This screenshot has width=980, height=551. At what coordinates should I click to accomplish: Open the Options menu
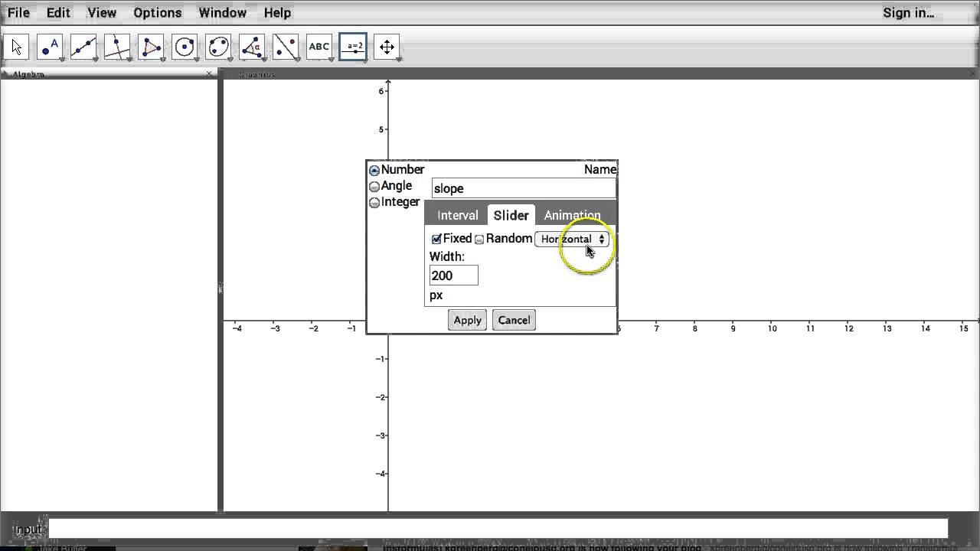pos(157,12)
